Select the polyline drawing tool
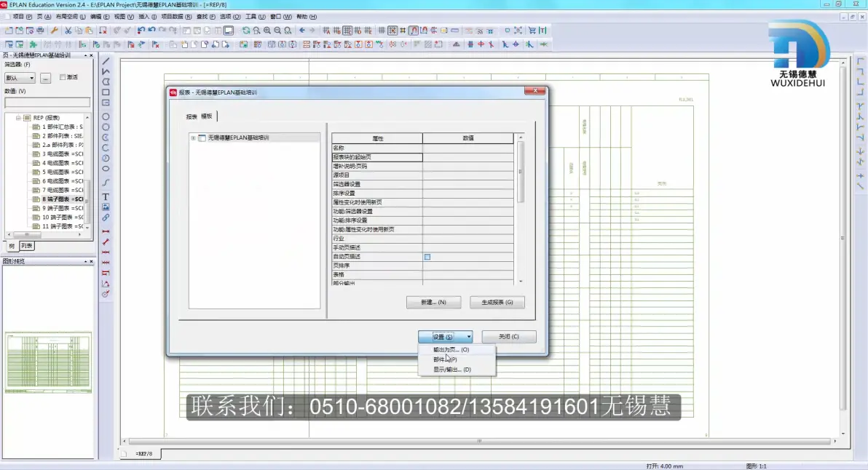 click(x=106, y=71)
